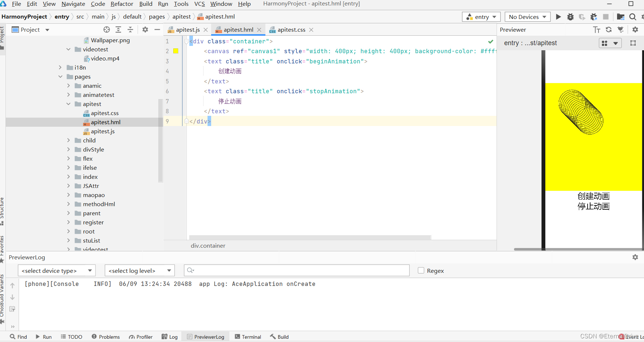
Task: Open the Refactor menu
Action: pyautogui.click(x=122, y=4)
